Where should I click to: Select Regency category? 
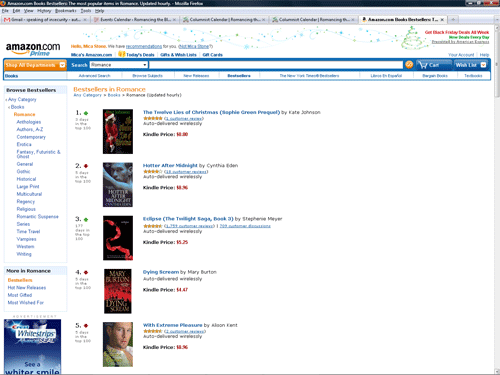pos(26,202)
